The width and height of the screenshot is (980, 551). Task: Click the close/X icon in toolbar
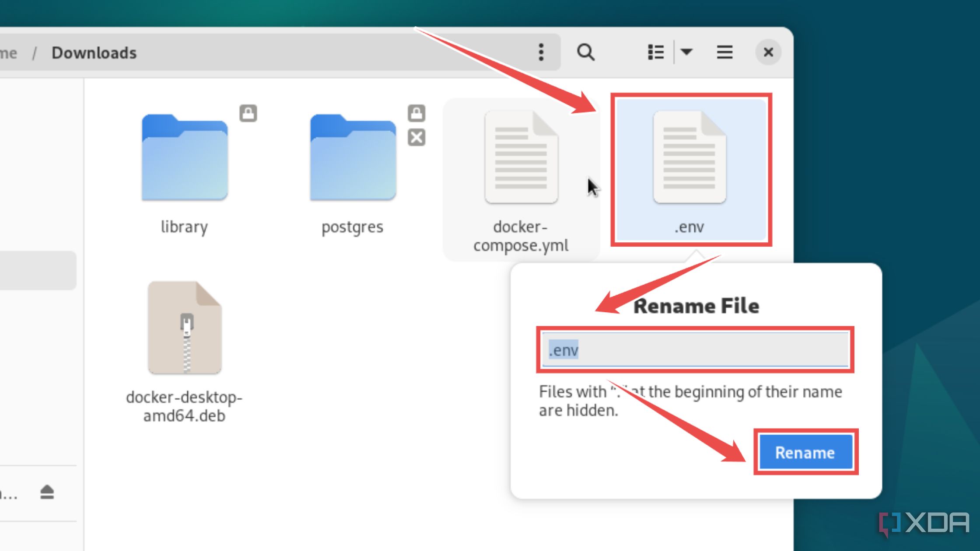pos(767,52)
